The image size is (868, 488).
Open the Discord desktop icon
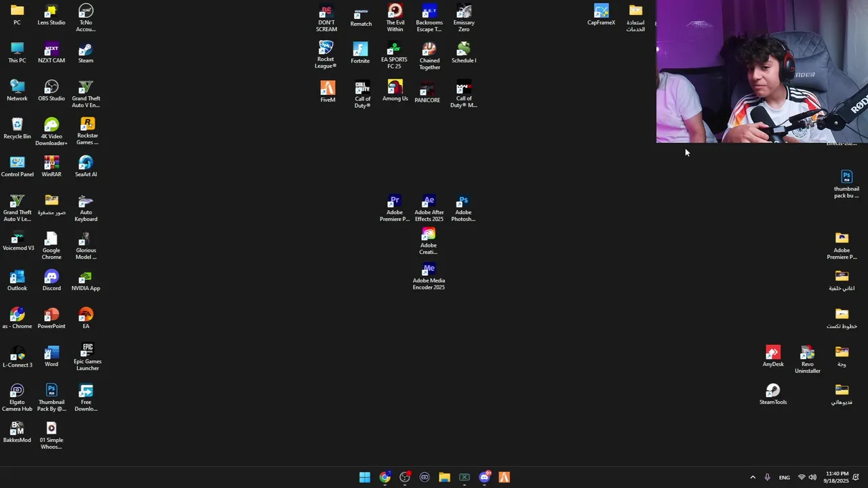52,281
